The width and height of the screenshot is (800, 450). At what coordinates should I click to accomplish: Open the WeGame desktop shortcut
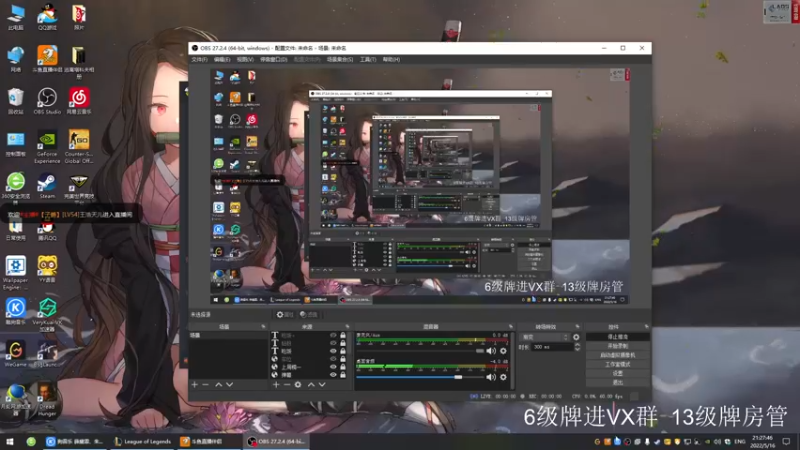[15, 354]
